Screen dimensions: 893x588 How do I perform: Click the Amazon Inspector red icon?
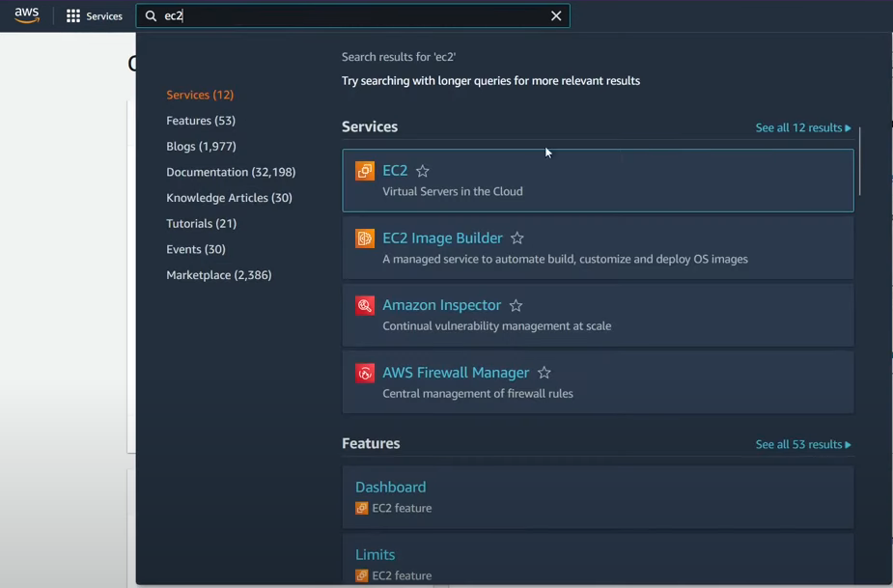click(x=365, y=305)
